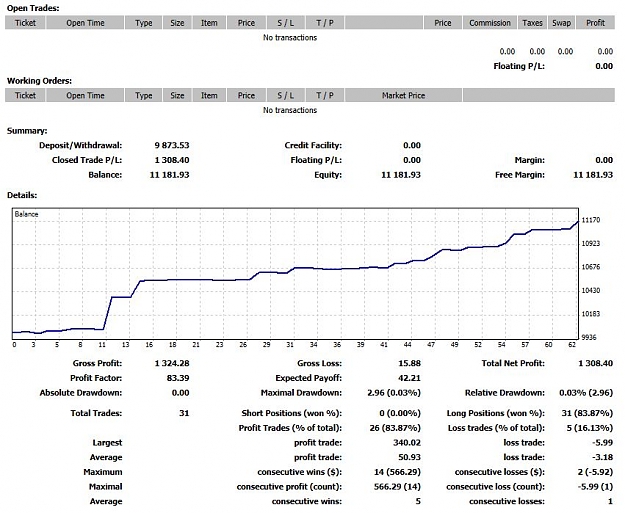Select the Open Trades section heading
Screen dimensions: 625x513
point(33,8)
